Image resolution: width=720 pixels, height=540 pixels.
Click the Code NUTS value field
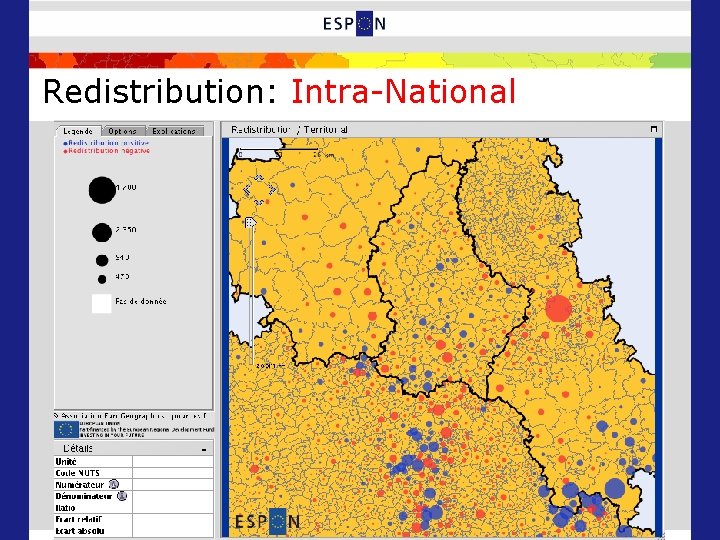[x=173, y=473]
